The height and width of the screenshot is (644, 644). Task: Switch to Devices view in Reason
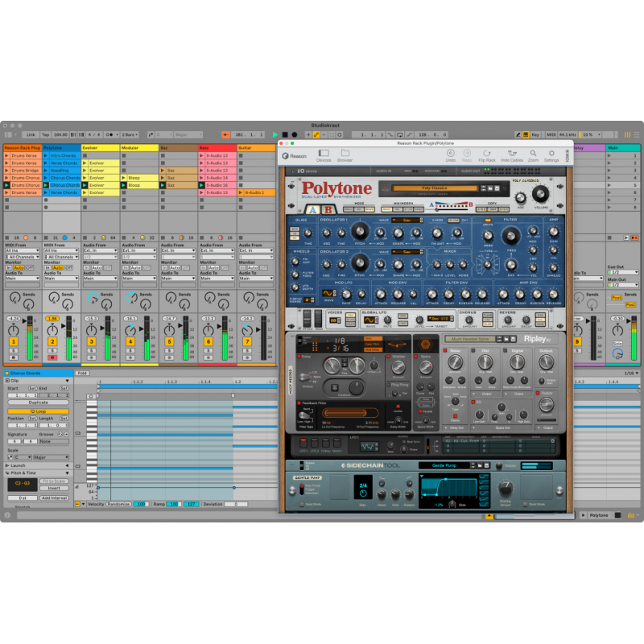point(324,152)
